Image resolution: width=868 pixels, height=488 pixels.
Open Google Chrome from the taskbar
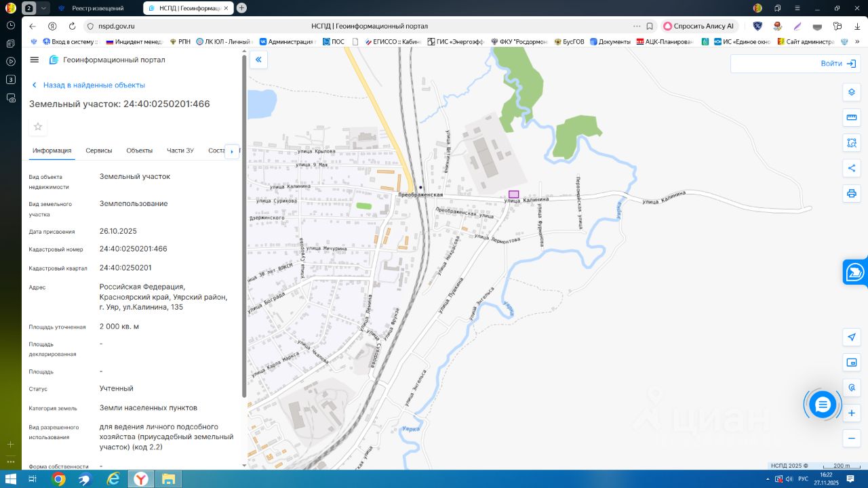(59, 479)
